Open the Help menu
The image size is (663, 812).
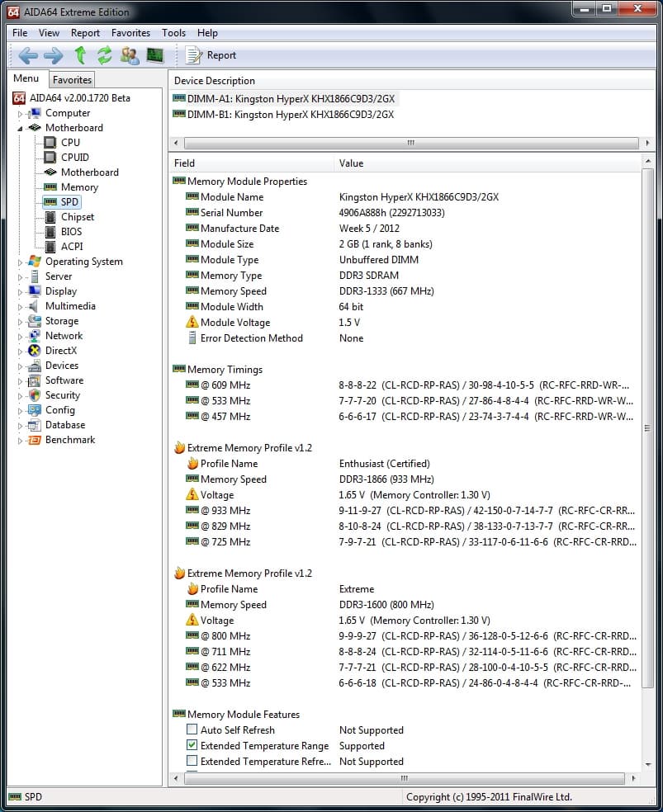[x=207, y=33]
